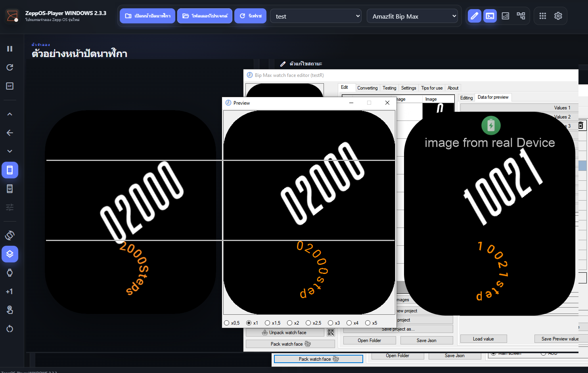Click the tree structure icon in header
The width and height of the screenshot is (588, 373).
[x=521, y=16]
